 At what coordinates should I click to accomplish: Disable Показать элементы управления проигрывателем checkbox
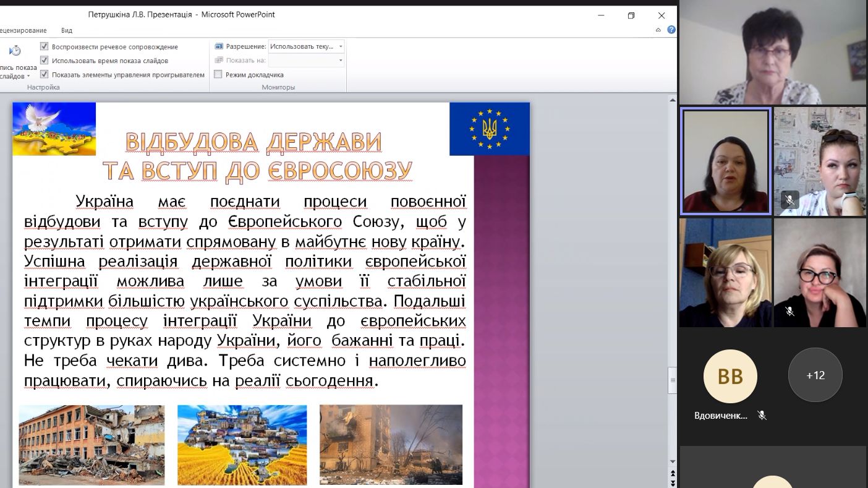pos(44,75)
